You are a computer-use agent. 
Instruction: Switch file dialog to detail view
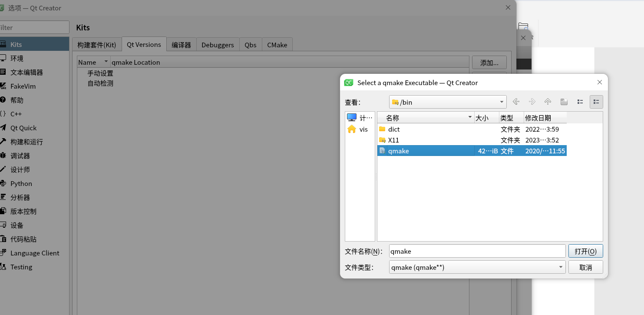tap(596, 102)
